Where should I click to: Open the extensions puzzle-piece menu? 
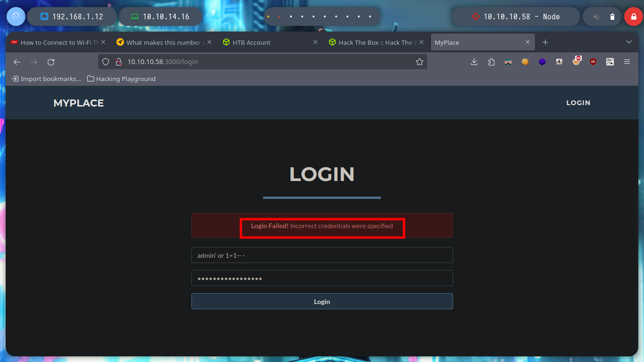tap(491, 62)
